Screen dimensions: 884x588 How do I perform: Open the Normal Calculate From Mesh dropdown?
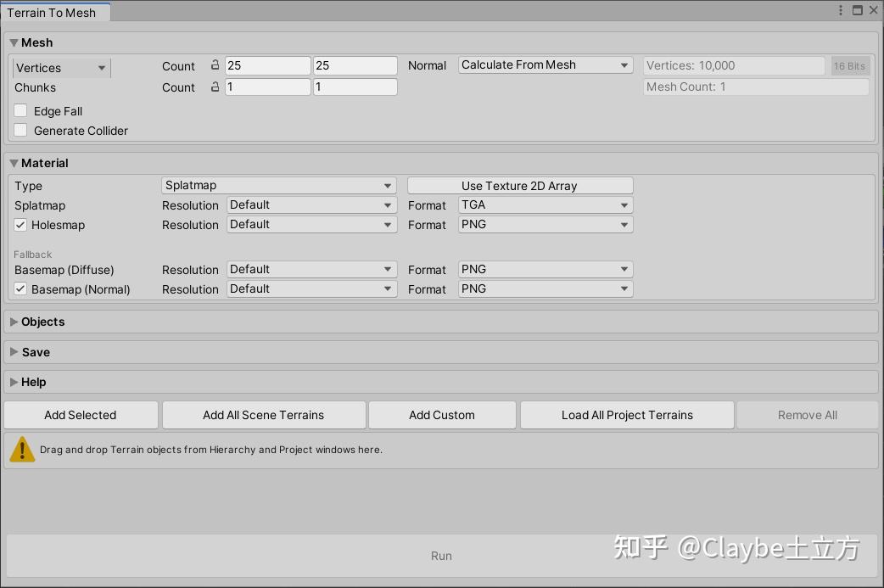545,64
